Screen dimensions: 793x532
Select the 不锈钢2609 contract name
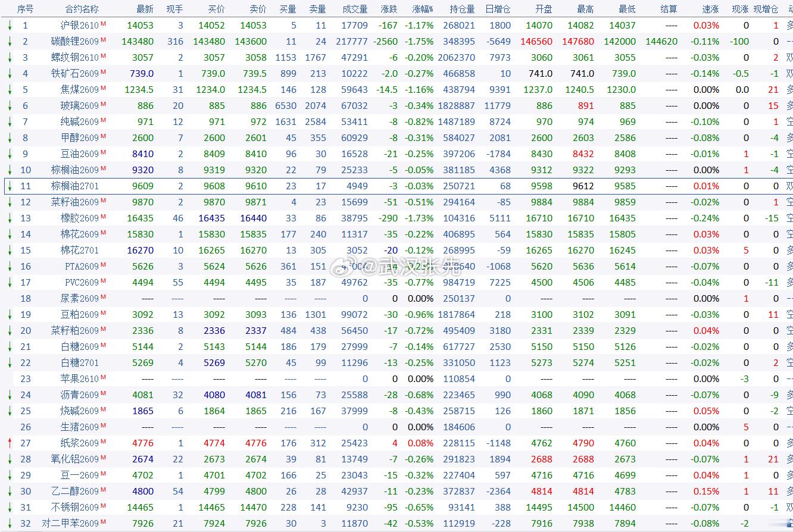click(74, 507)
